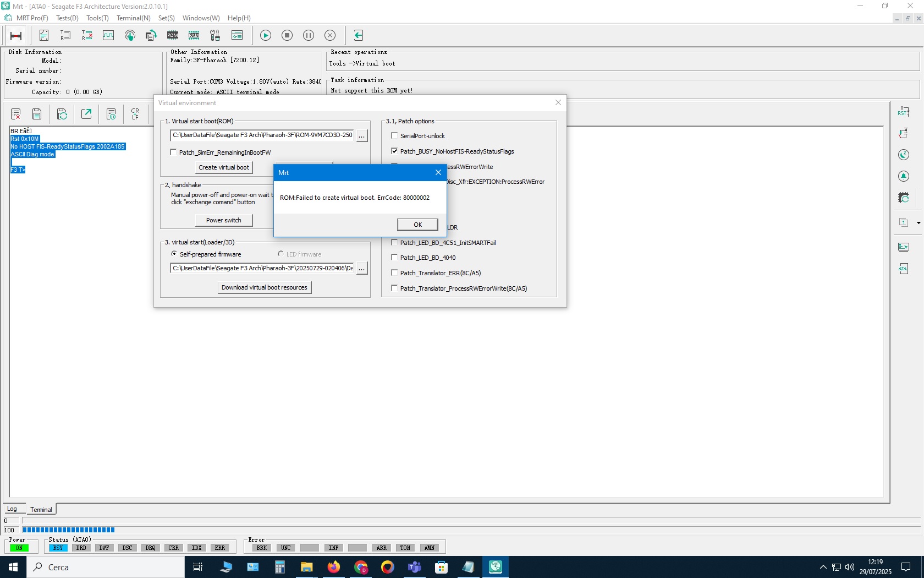Viewport: 924px width, 578px height.
Task: Check Patch_LED_BD_4C51_InitSMARTFail
Action: 394,242
